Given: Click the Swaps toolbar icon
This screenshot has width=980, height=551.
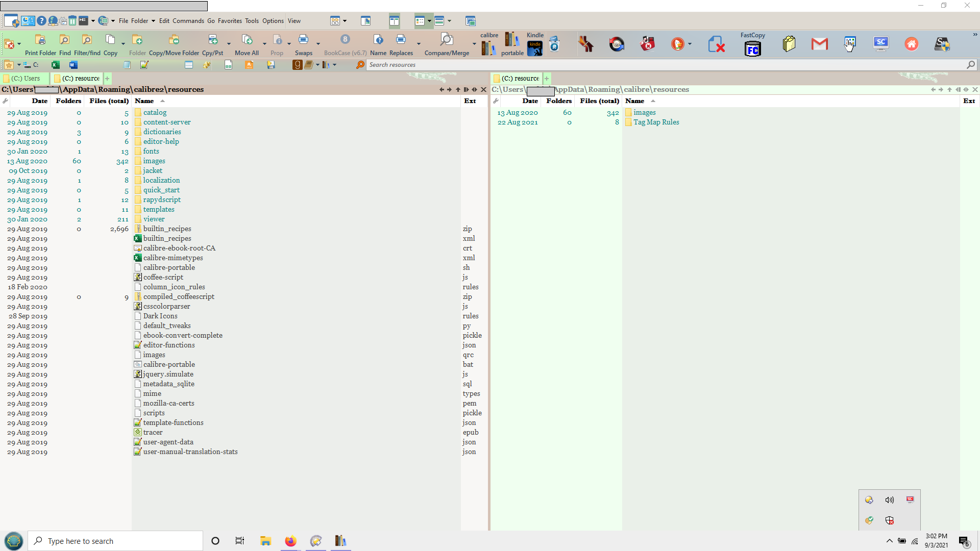Looking at the screenshot, I should [x=303, y=40].
